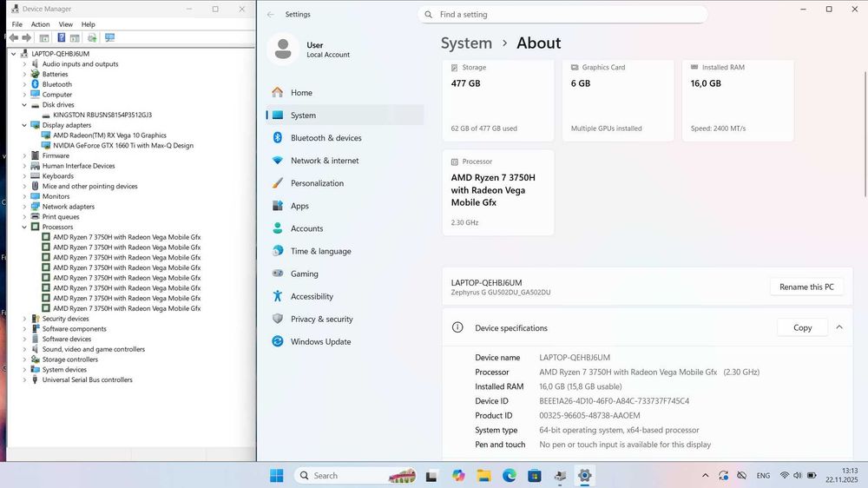The image size is (868, 488).
Task: Open Gaming settings page
Action: point(345,274)
